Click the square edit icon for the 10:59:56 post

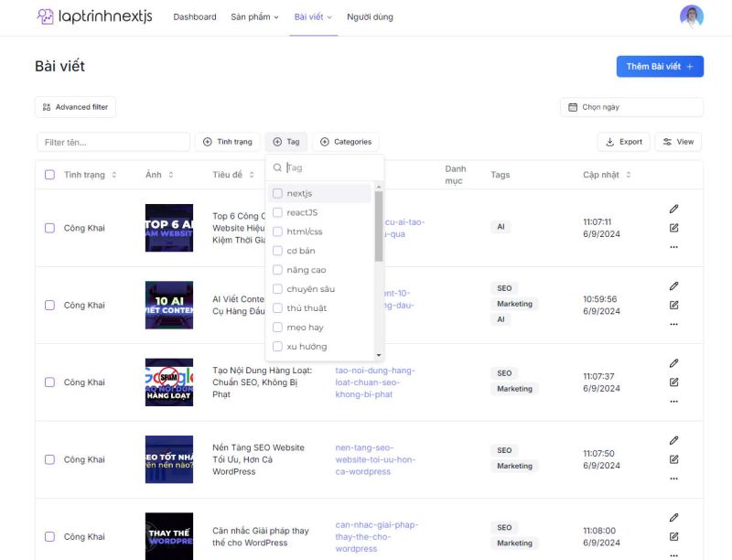[x=674, y=305]
